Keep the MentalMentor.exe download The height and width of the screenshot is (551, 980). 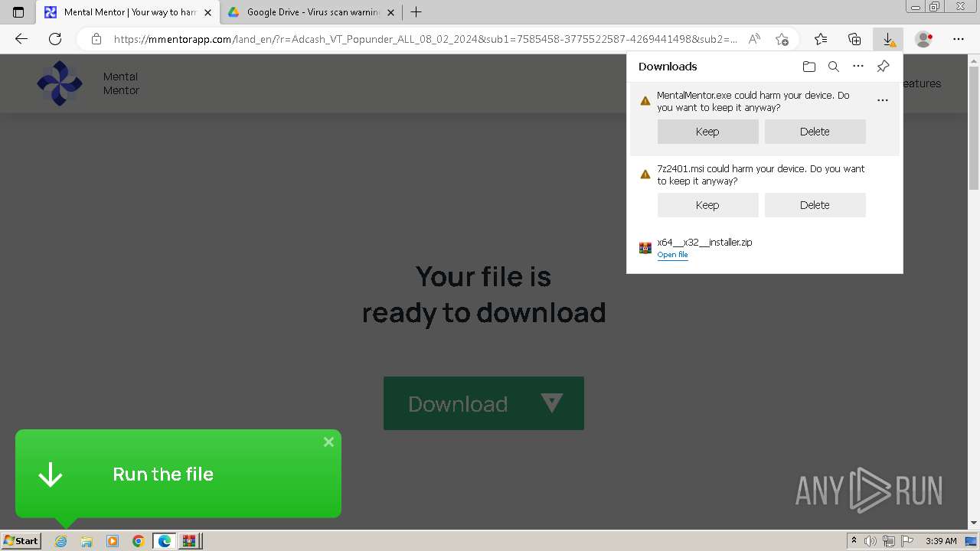[707, 132]
